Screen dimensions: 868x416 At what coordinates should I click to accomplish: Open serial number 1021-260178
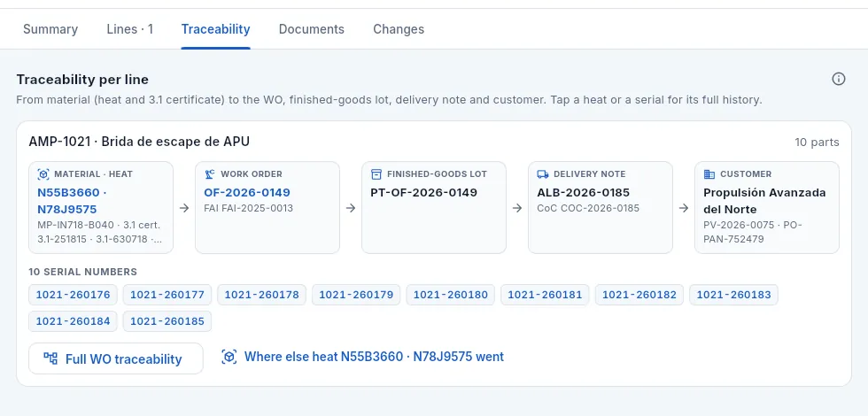pyautogui.click(x=262, y=295)
